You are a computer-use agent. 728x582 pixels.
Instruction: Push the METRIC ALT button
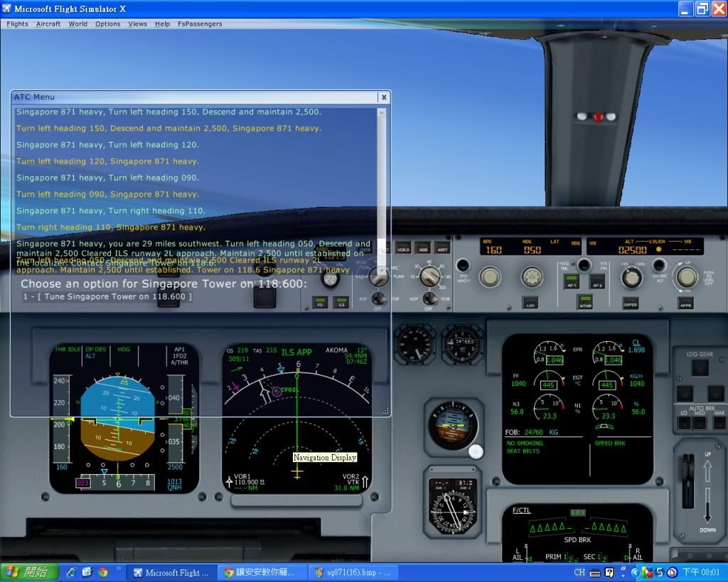click(x=659, y=266)
